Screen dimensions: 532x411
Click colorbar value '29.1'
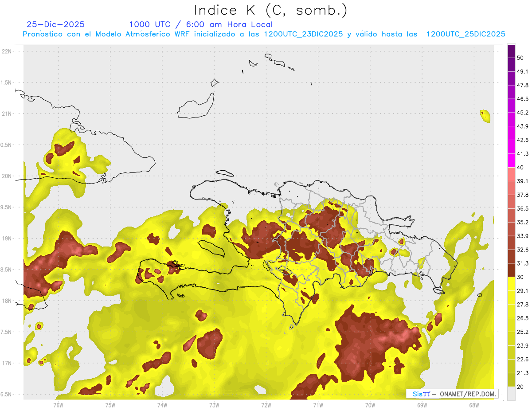[x=523, y=290]
